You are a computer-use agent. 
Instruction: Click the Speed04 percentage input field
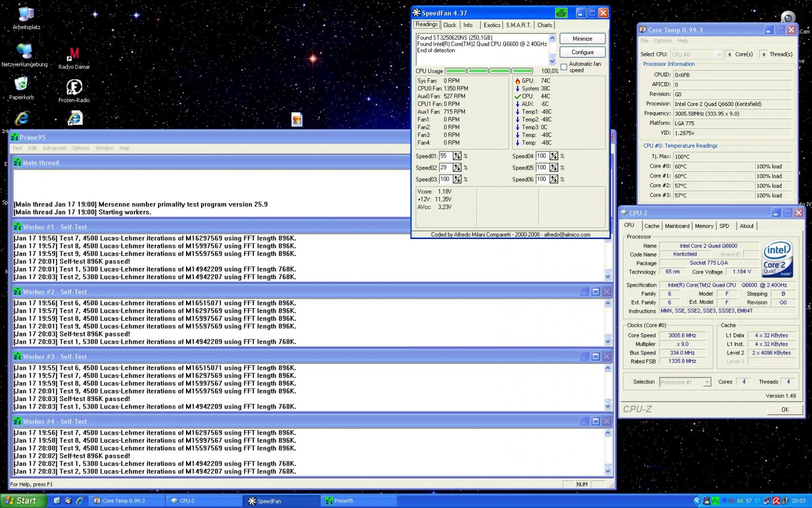(x=542, y=156)
